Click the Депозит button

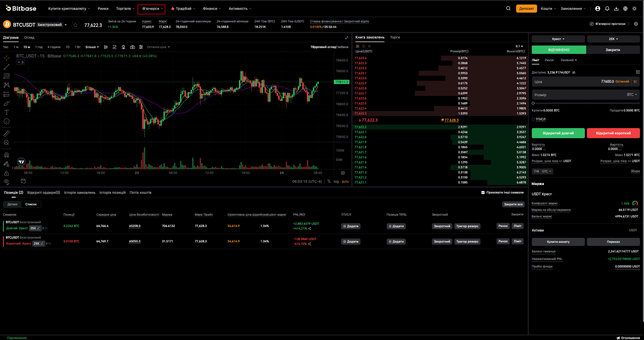527,9
